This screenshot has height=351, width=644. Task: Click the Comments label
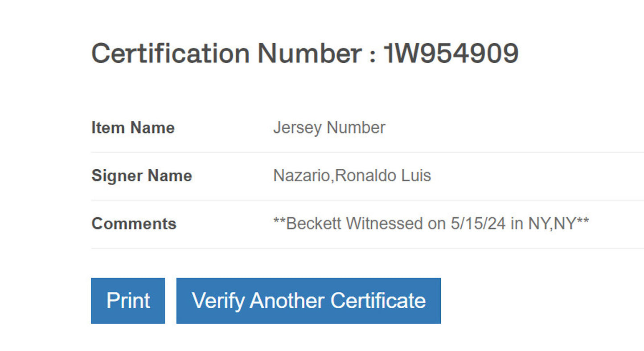[x=133, y=224]
